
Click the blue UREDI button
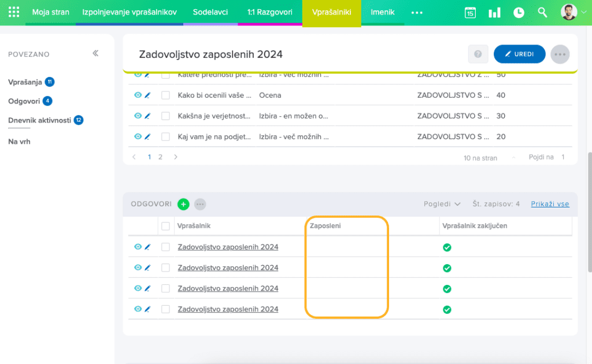[519, 54]
